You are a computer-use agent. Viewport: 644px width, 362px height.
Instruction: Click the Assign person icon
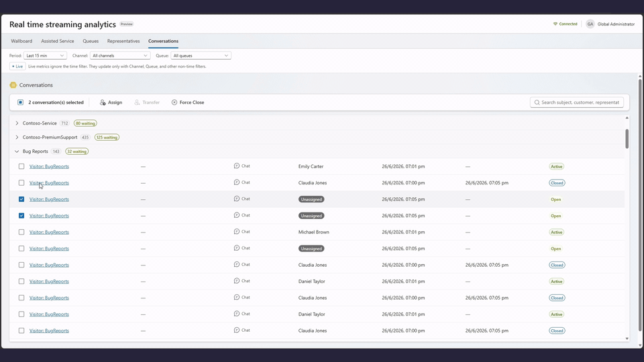click(x=103, y=102)
